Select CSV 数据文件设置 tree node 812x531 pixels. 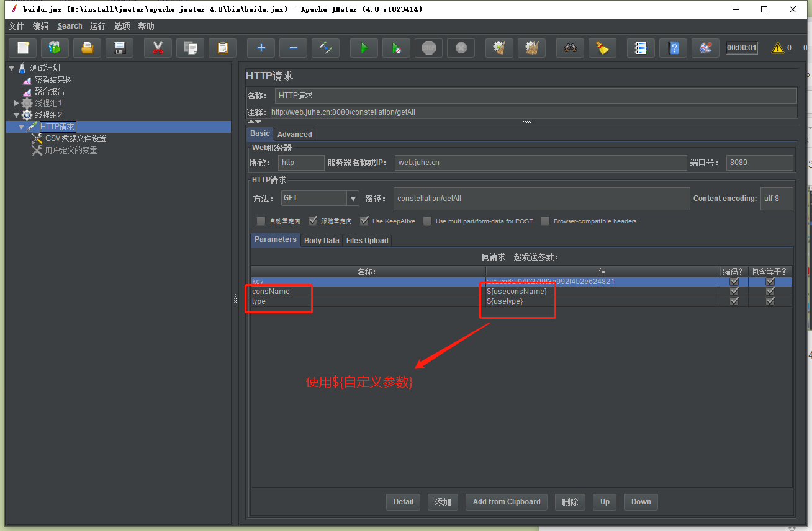pos(76,138)
